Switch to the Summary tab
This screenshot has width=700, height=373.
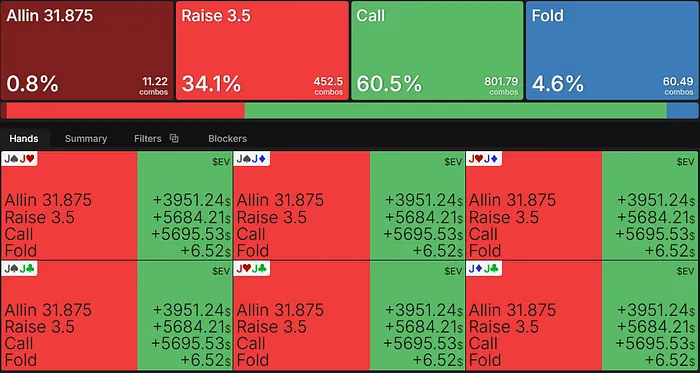[86, 138]
